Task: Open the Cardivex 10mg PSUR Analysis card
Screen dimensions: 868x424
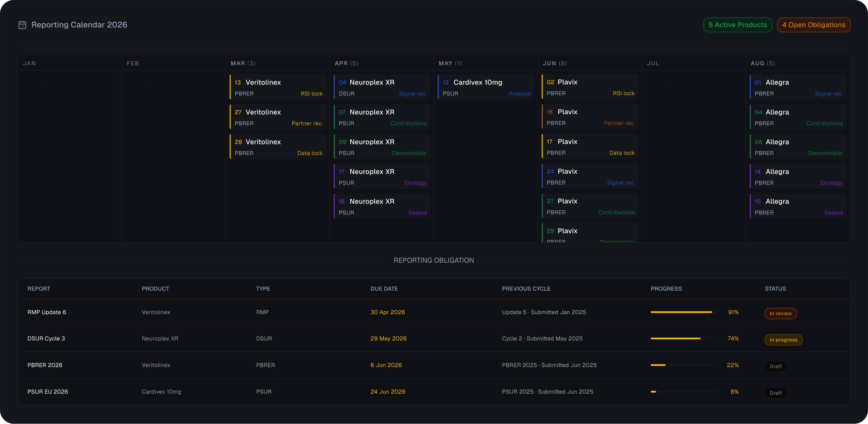Action: [x=486, y=87]
